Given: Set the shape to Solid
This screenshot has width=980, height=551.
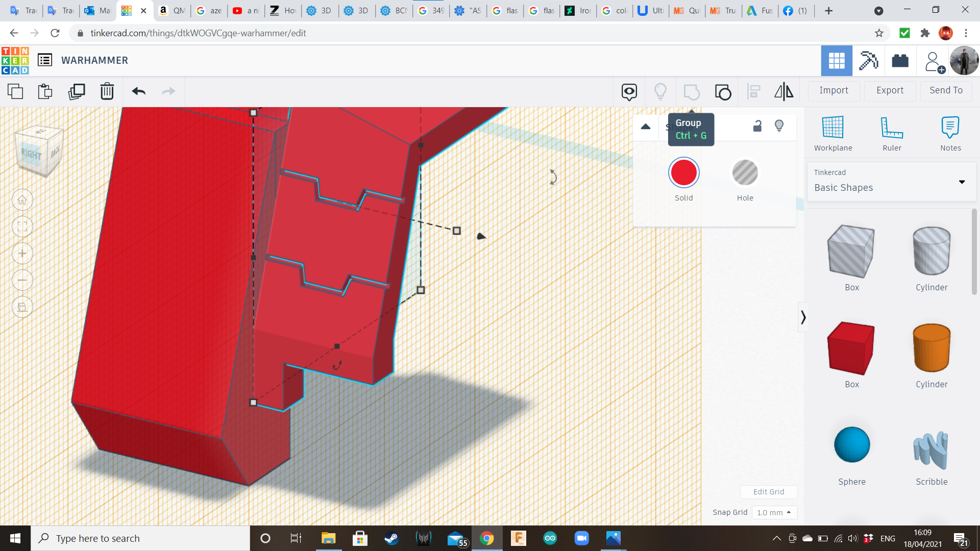Looking at the screenshot, I should pyautogui.click(x=683, y=173).
